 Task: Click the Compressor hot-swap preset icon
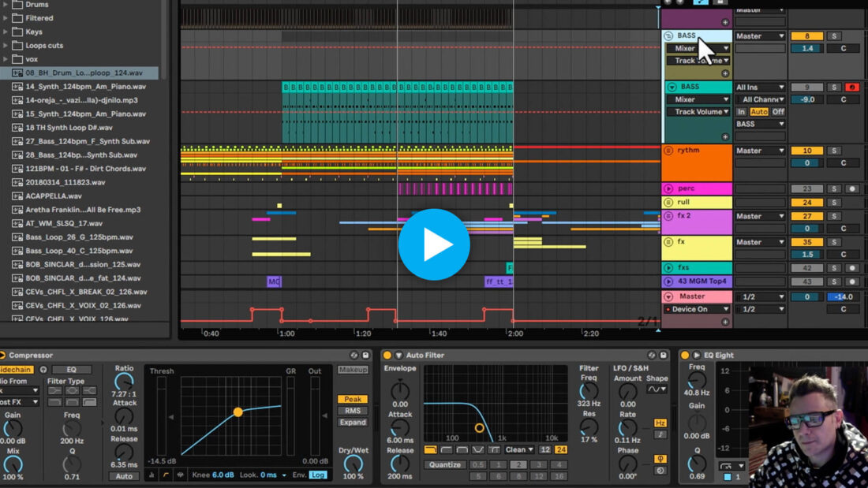coord(354,356)
